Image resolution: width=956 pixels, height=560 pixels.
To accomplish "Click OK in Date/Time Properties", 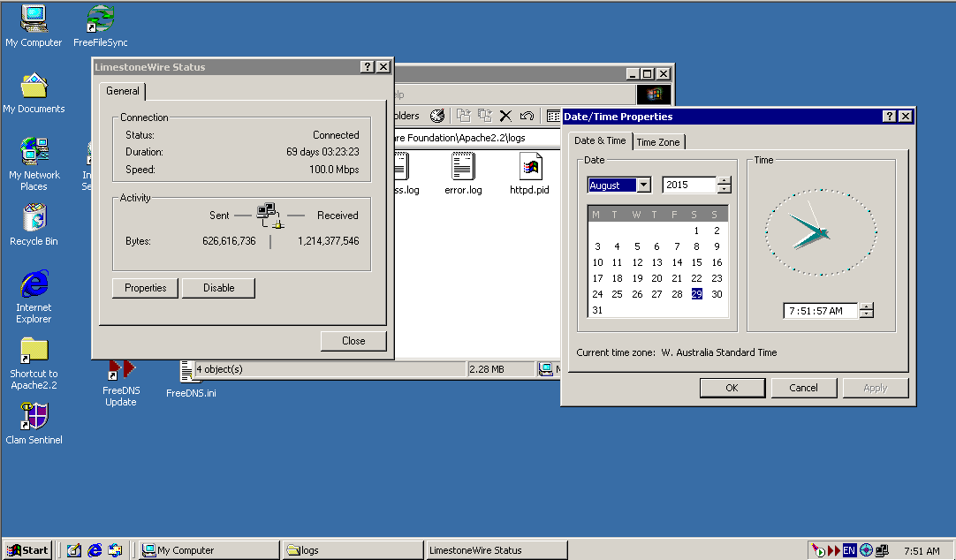I will pyautogui.click(x=732, y=388).
